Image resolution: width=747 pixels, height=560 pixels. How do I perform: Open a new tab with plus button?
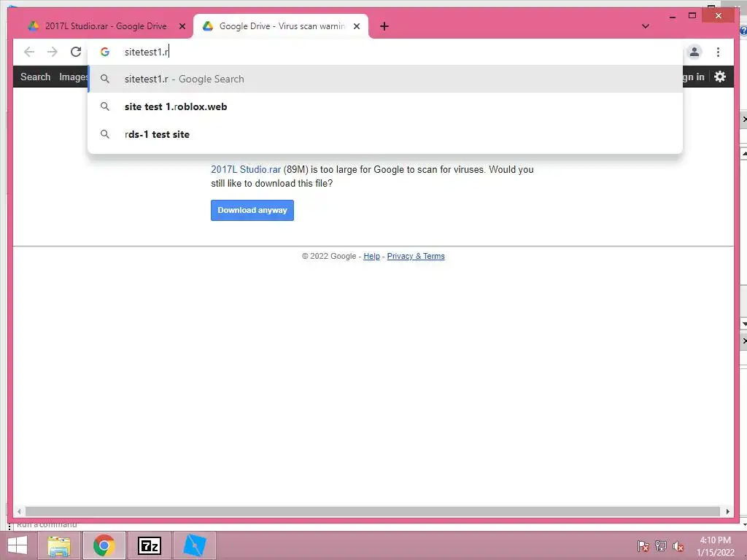[384, 26]
